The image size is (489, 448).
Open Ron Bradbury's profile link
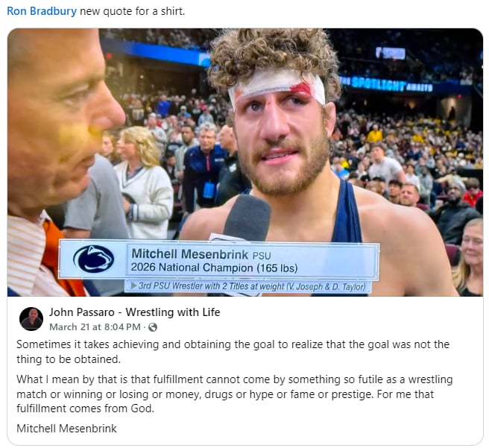[x=42, y=11]
